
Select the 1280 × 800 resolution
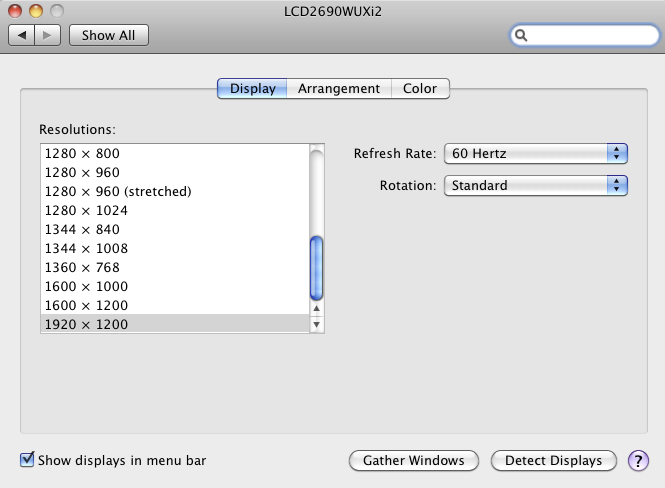tap(175, 153)
